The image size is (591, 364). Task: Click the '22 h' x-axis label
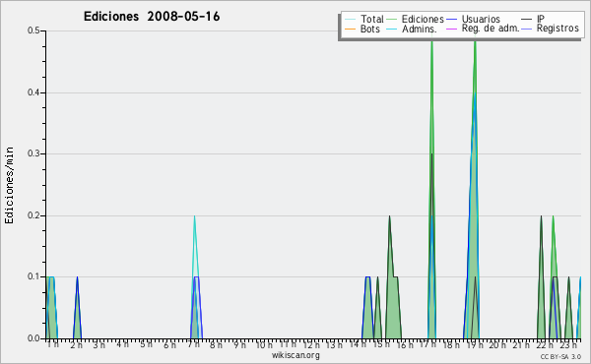tap(546, 344)
